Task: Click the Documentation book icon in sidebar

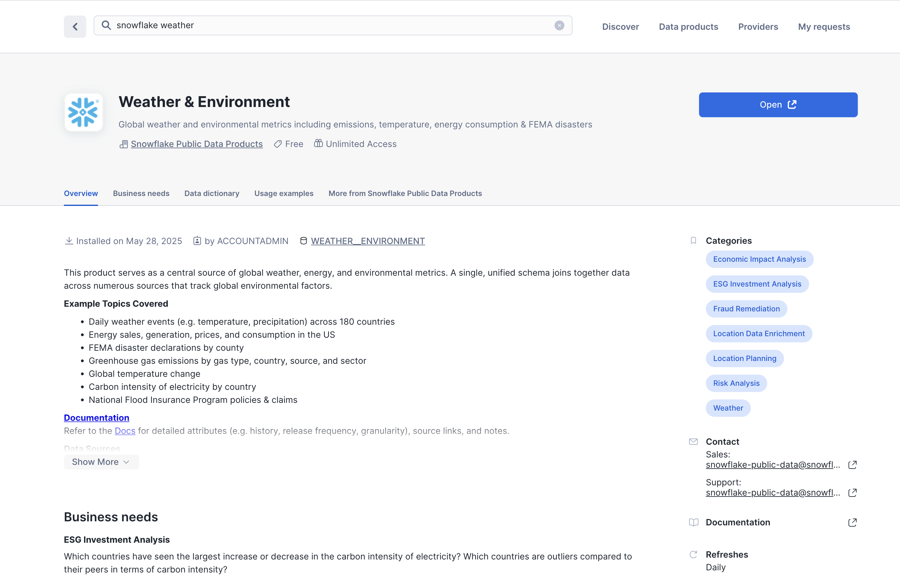Action: point(693,523)
